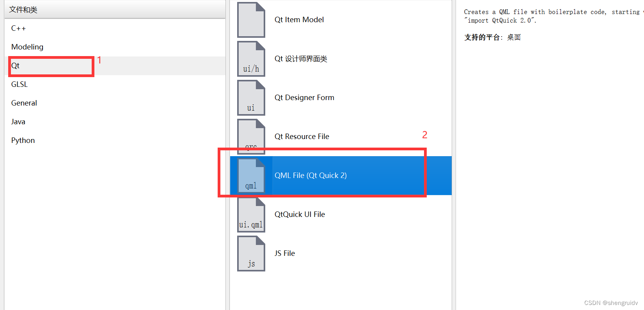Select the qml file icon

[251, 176]
